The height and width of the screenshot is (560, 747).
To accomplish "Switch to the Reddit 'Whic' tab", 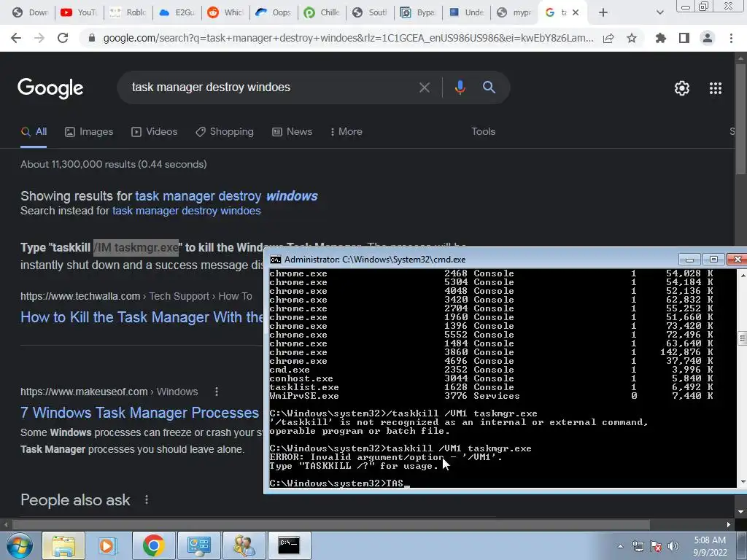I will (225, 13).
